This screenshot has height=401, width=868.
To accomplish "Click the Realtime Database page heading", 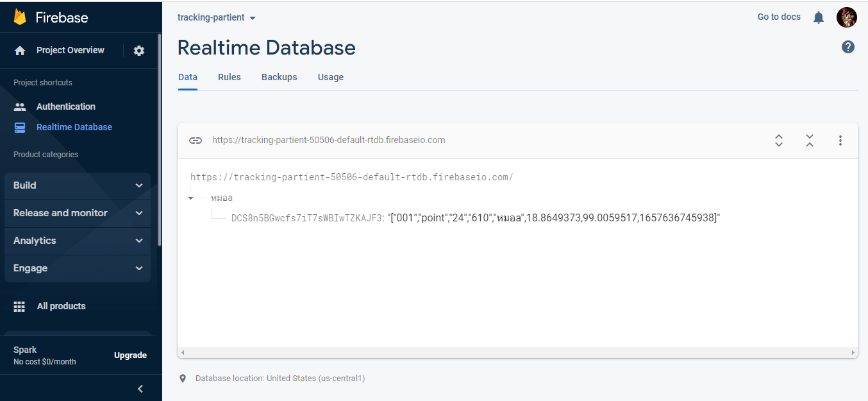I will [267, 47].
